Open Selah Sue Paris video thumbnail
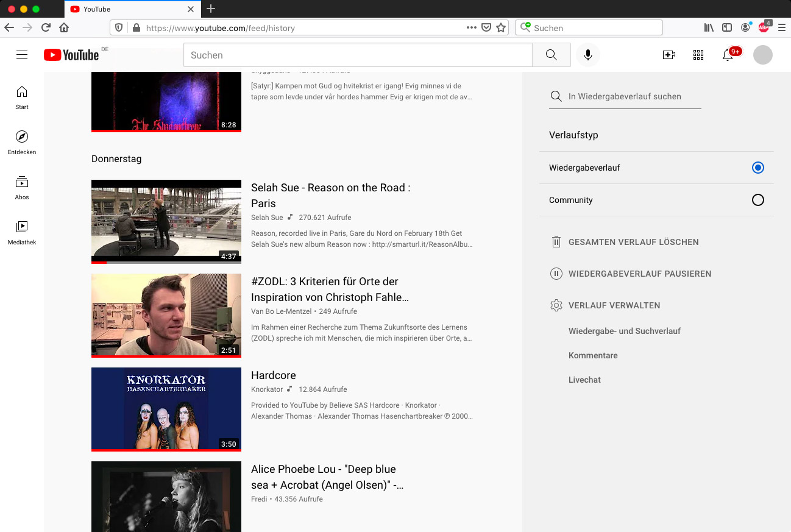 (166, 221)
